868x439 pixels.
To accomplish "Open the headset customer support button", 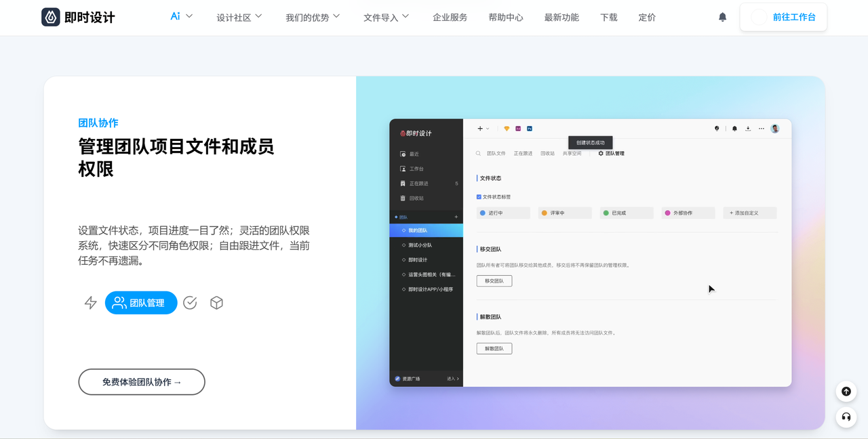I will 846,417.
